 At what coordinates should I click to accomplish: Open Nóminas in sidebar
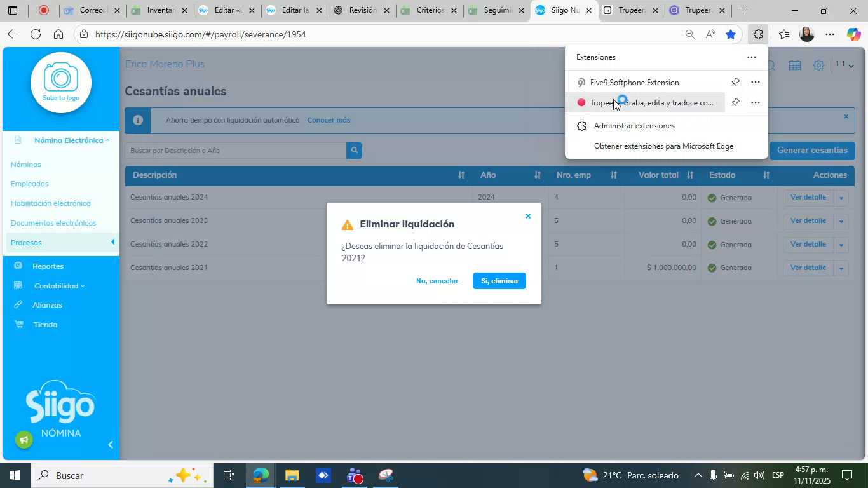pos(25,165)
